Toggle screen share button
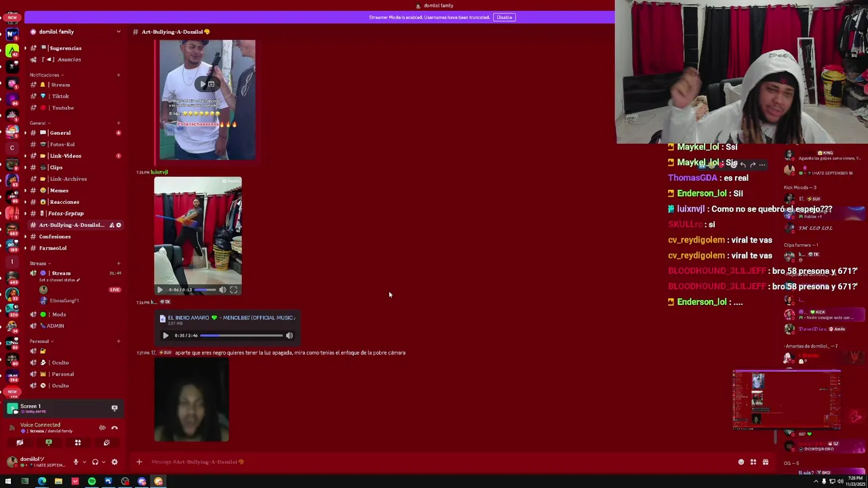This screenshot has width=868, height=488. coord(49,443)
